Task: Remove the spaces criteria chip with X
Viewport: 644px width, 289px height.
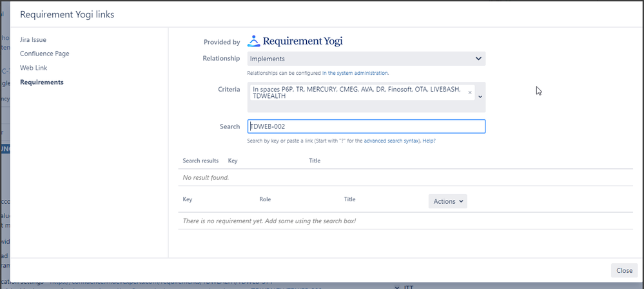Action: point(470,92)
